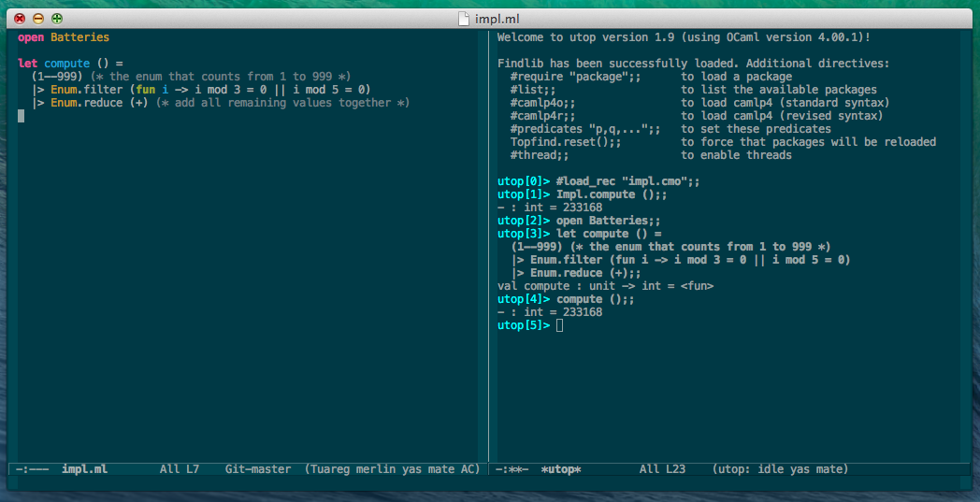The image size is (980, 502).
Task: Click the impl.ml document icon in title bar
Action: tap(465, 18)
